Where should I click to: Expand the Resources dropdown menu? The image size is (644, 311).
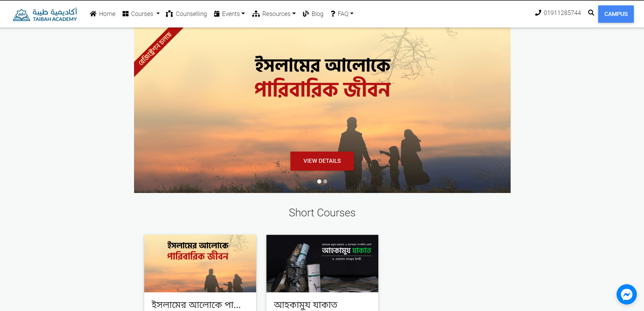click(274, 14)
